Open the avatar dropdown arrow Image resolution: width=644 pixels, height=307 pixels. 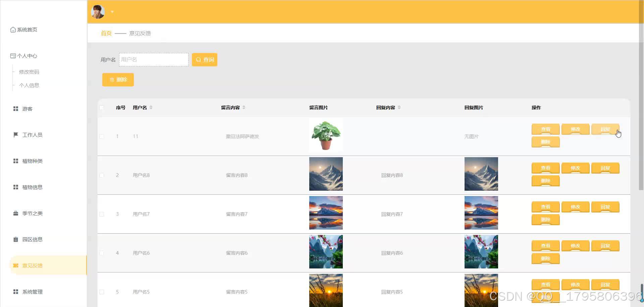tap(112, 12)
